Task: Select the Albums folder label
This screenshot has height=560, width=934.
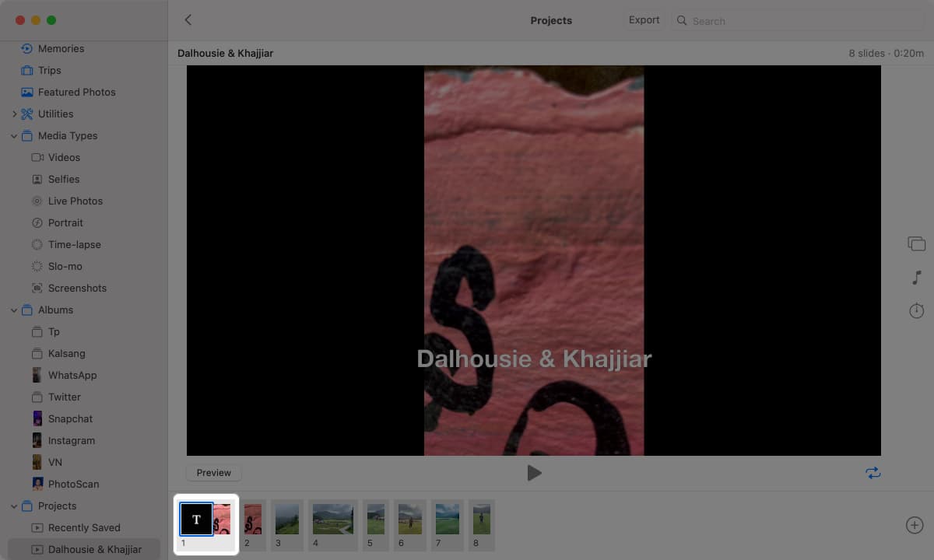Action: [x=55, y=310]
